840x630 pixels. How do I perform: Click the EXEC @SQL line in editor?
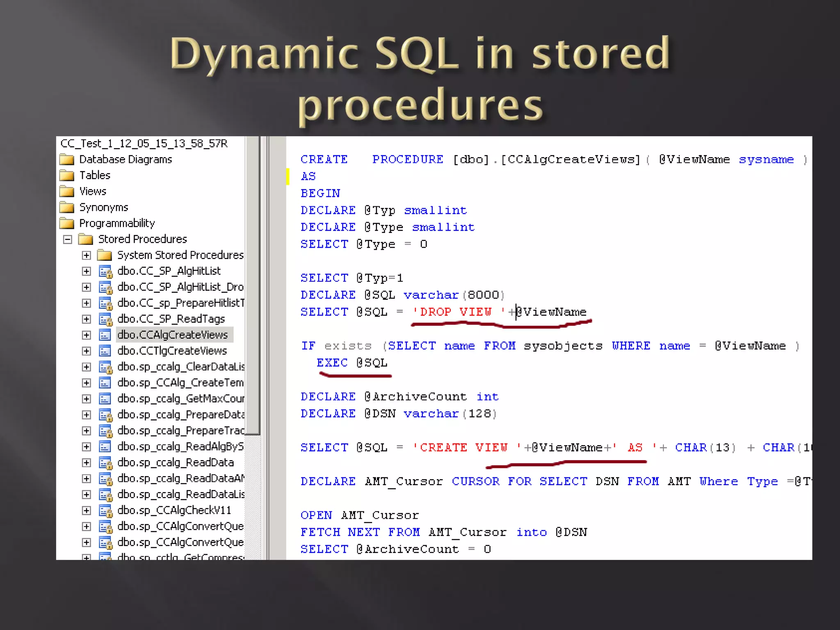tap(352, 363)
